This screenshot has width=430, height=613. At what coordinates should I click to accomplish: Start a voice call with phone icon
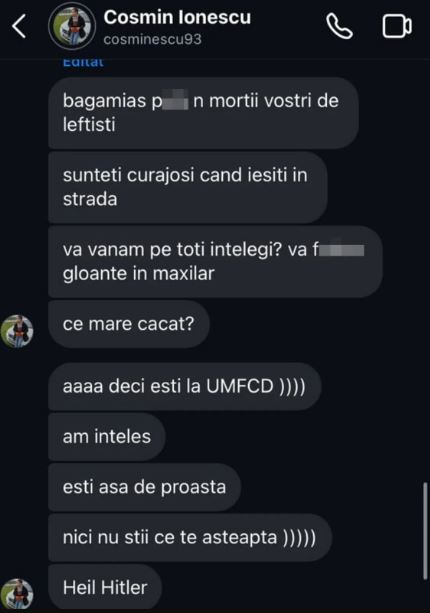pos(339,26)
